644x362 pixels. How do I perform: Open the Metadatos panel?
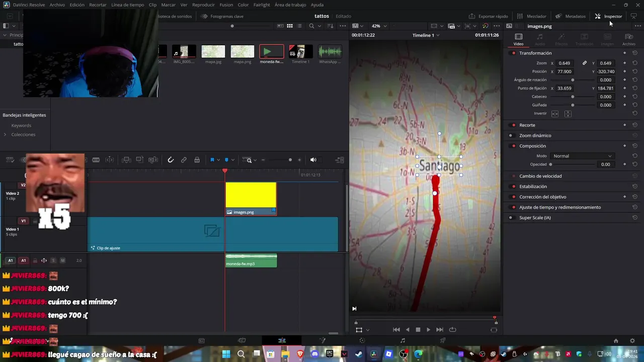coord(571,16)
